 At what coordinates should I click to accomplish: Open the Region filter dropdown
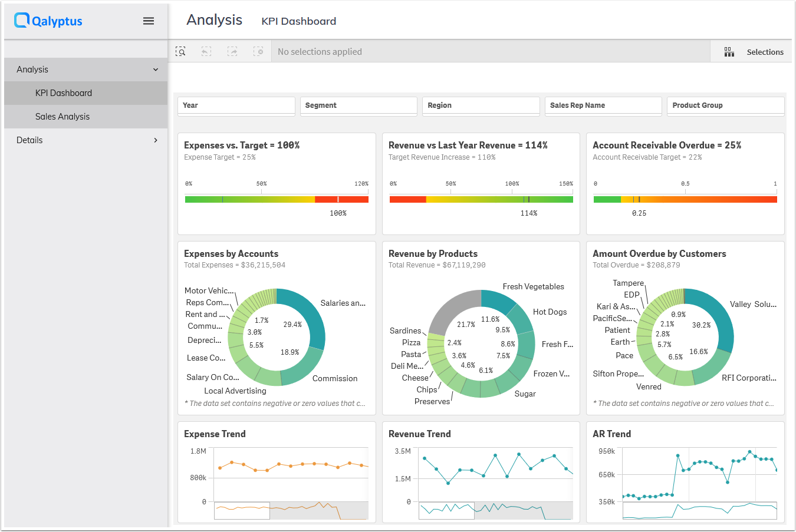coord(481,105)
